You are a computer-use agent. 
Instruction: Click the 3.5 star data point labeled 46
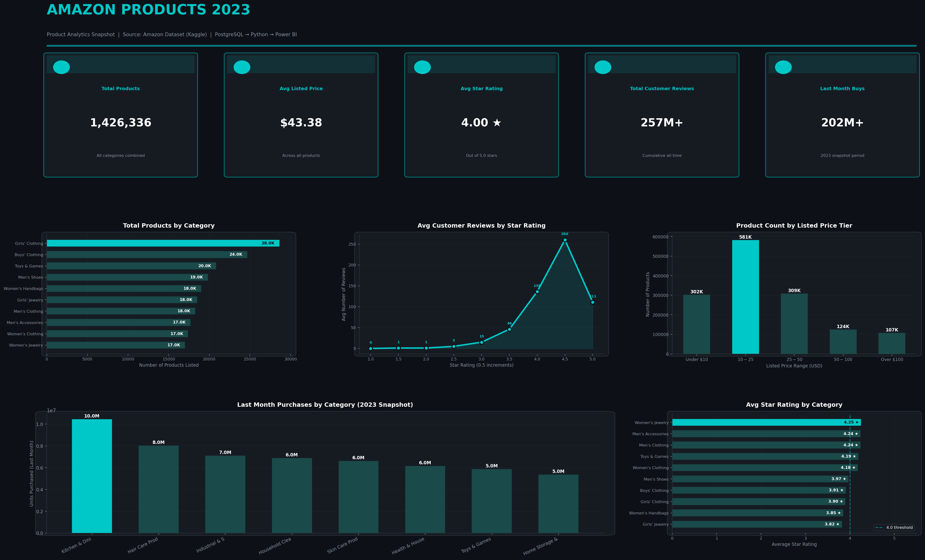point(509,330)
